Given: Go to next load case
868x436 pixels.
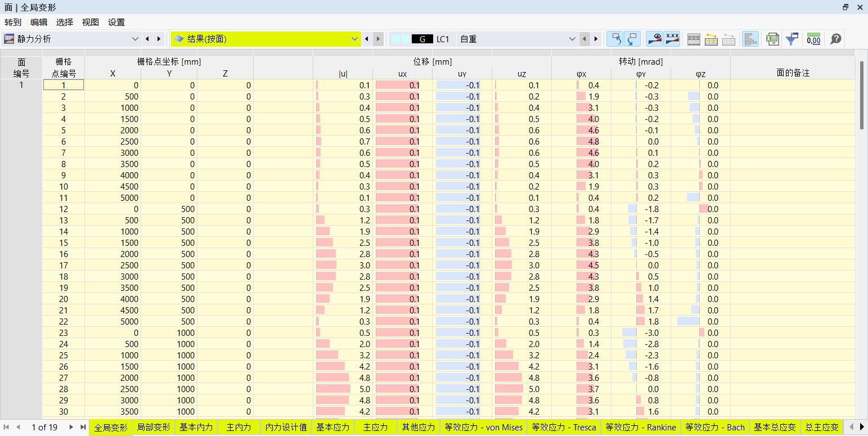Looking at the screenshot, I should coord(596,39).
